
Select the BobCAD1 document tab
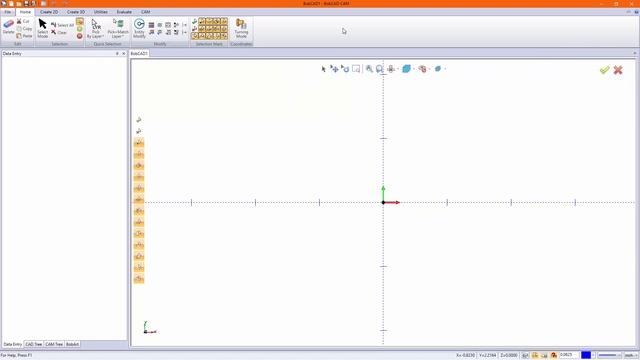[139, 53]
